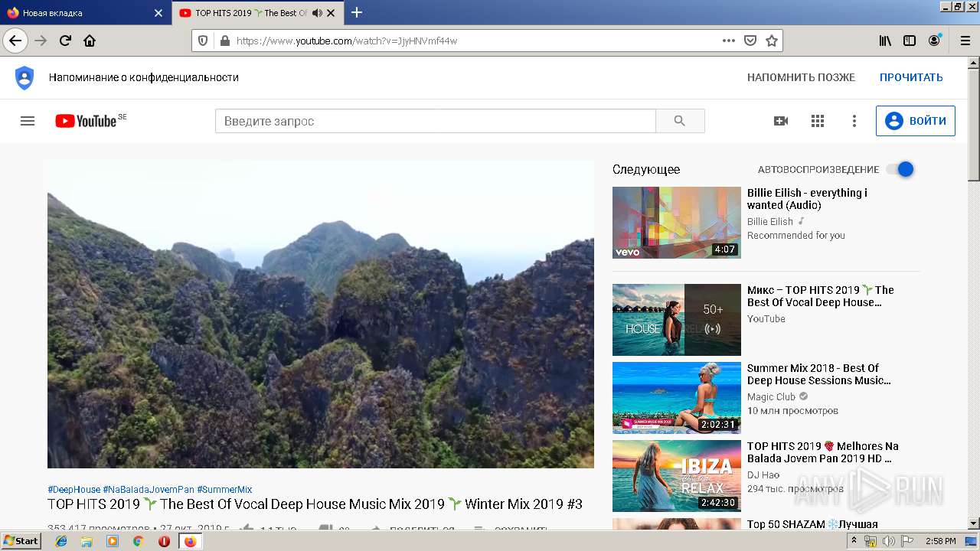
Task: Go back with the browser back arrow
Action: click(15, 41)
